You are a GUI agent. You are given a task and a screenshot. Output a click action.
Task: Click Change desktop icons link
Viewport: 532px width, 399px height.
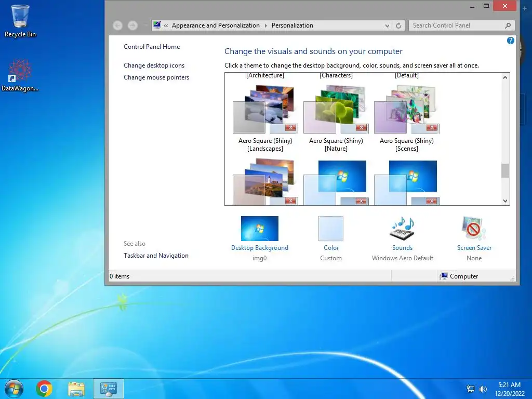pyautogui.click(x=154, y=65)
